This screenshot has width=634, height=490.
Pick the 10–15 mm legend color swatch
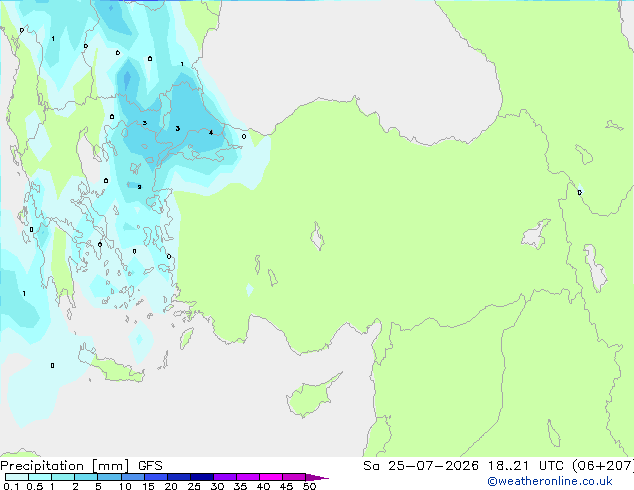click(132, 477)
